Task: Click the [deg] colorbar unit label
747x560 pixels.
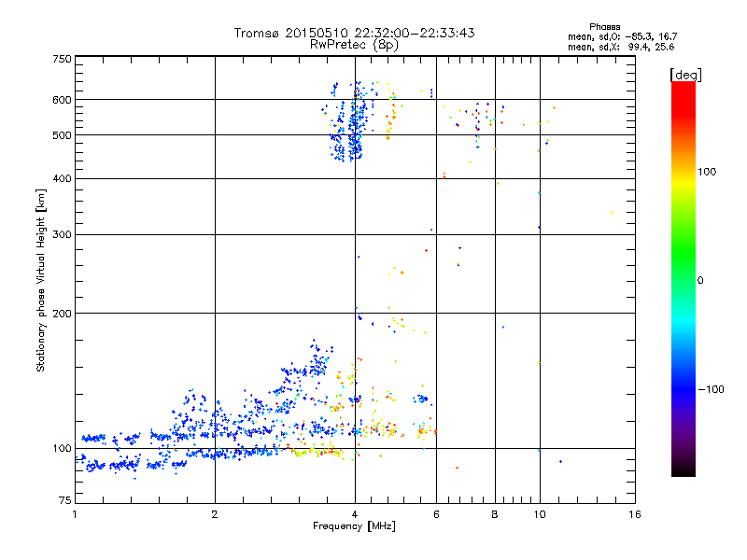Action: point(685,74)
